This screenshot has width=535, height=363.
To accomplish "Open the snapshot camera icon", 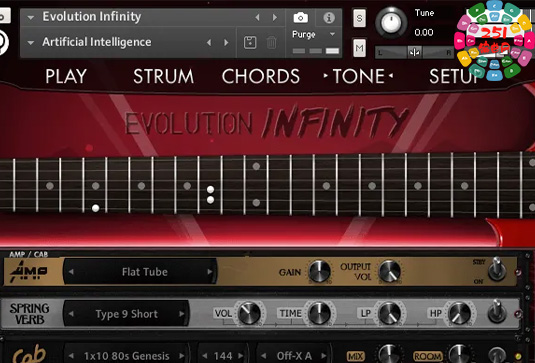I will tap(301, 17).
